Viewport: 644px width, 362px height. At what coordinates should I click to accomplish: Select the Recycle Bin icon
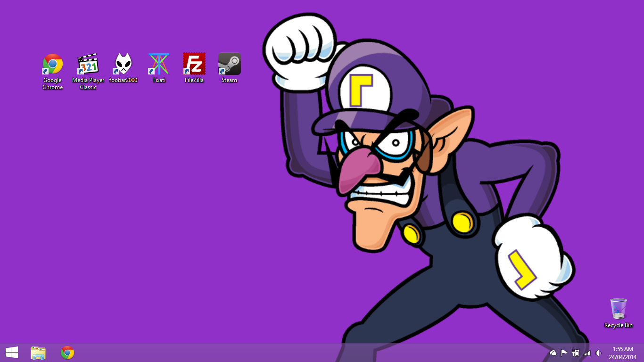pyautogui.click(x=618, y=309)
